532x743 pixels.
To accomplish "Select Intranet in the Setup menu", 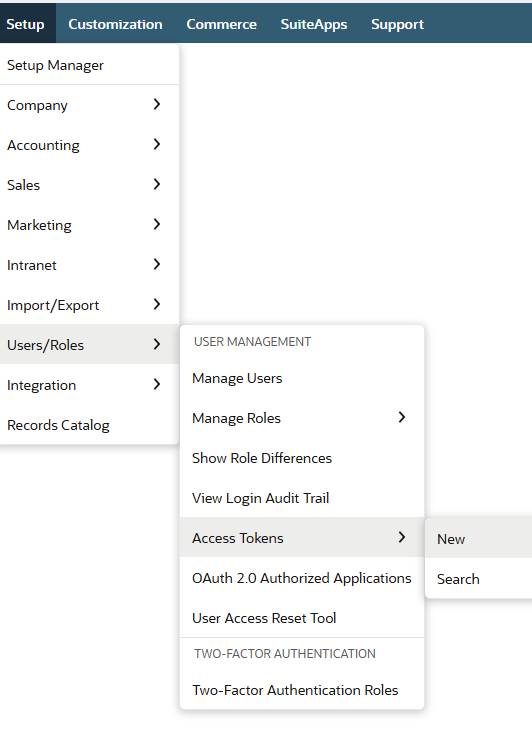I will [89, 265].
